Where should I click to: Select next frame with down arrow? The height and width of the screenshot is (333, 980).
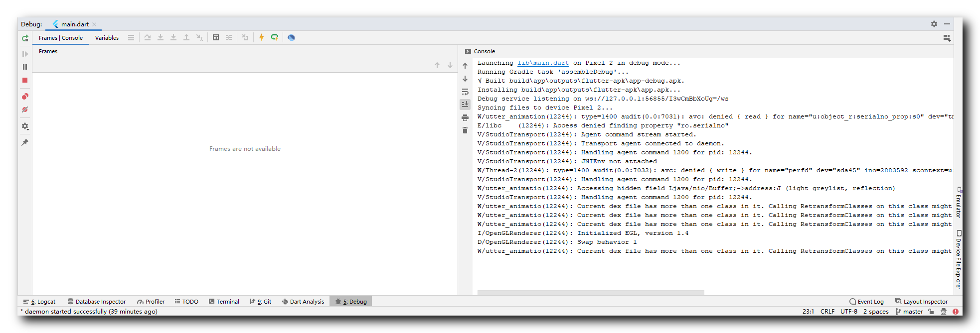(x=450, y=65)
